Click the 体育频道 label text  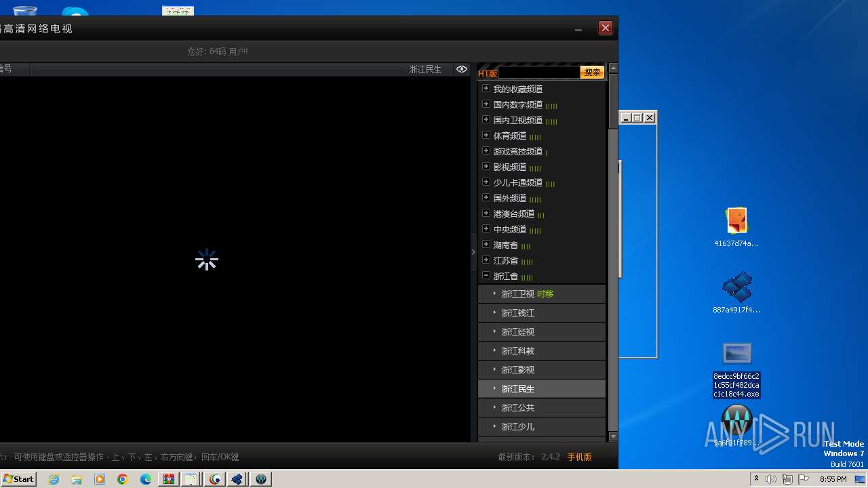pos(510,136)
